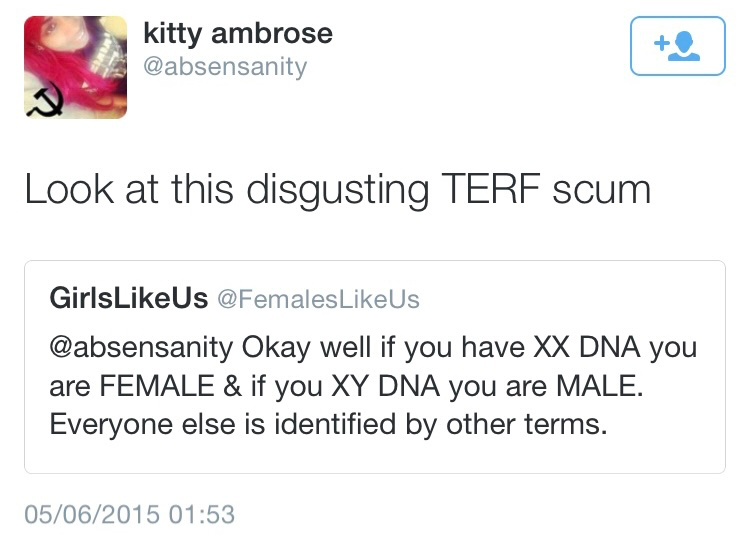Screen dimensions: 750x550
Task: Click the follow user icon button
Action: pos(677,46)
